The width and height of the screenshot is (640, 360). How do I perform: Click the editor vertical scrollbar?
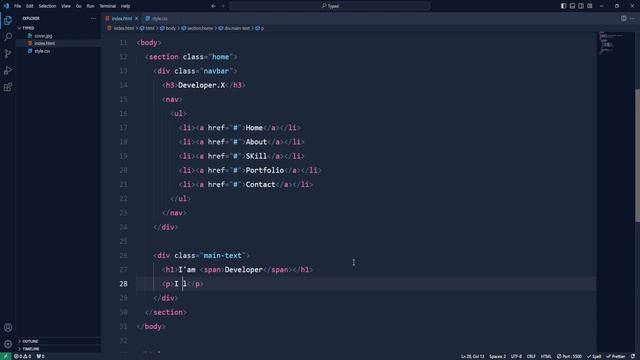(637, 155)
